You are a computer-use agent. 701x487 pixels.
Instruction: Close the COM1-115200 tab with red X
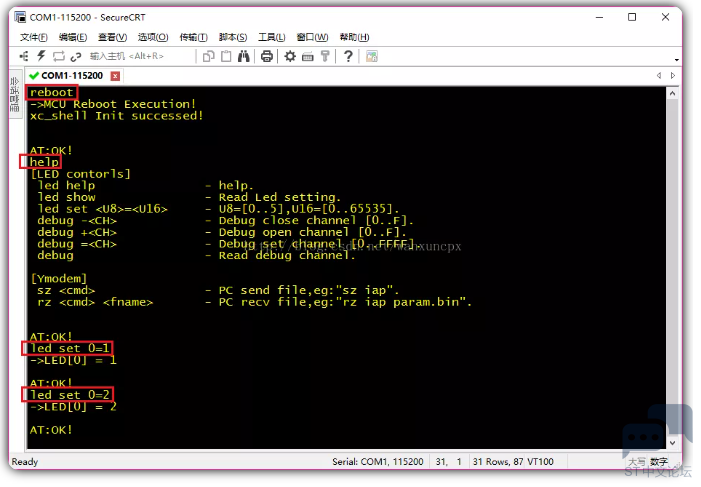(115, 76)
